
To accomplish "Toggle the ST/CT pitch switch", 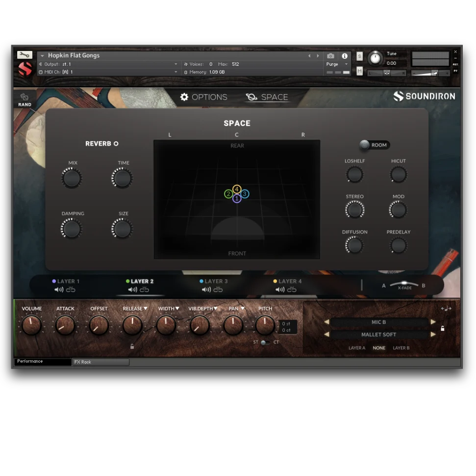I will 265,343.
